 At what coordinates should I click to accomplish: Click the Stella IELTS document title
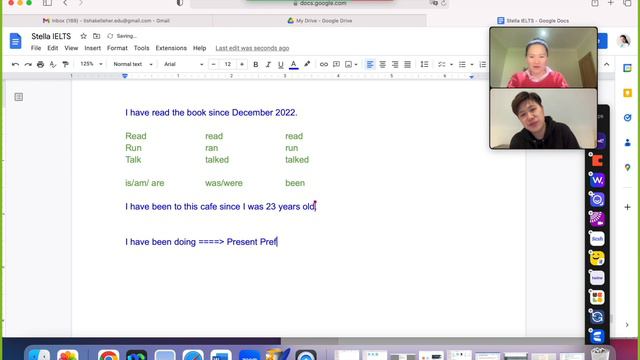point(51,36)
